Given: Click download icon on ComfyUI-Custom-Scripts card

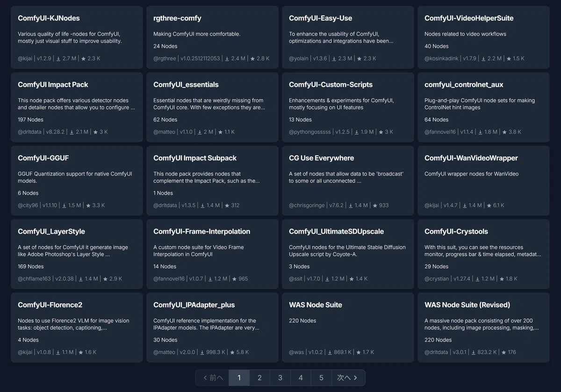Looking at the screenshot, I should click(x=356, y=132).
